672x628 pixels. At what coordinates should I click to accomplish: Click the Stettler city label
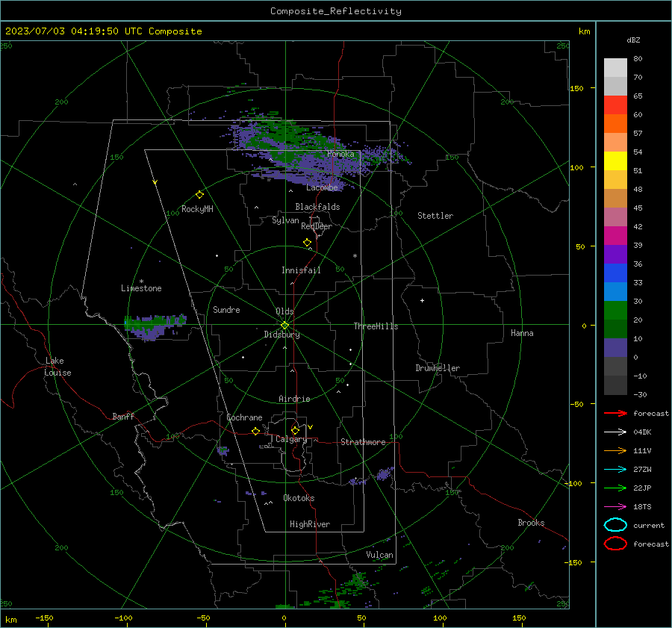[x=435, y=216]
